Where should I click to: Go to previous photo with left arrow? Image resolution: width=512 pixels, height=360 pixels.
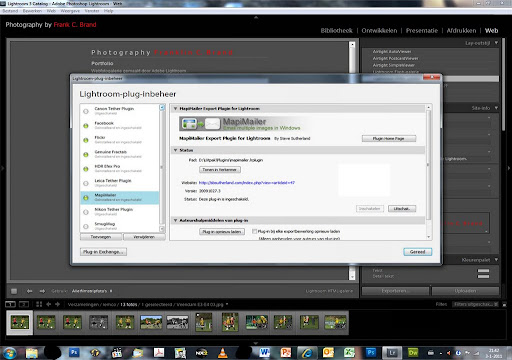click(x=30, y=291)
